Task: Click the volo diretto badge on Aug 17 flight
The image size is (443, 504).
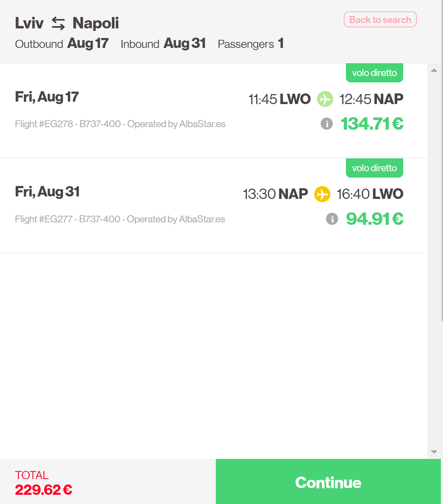Action: (x=374, y=73)
